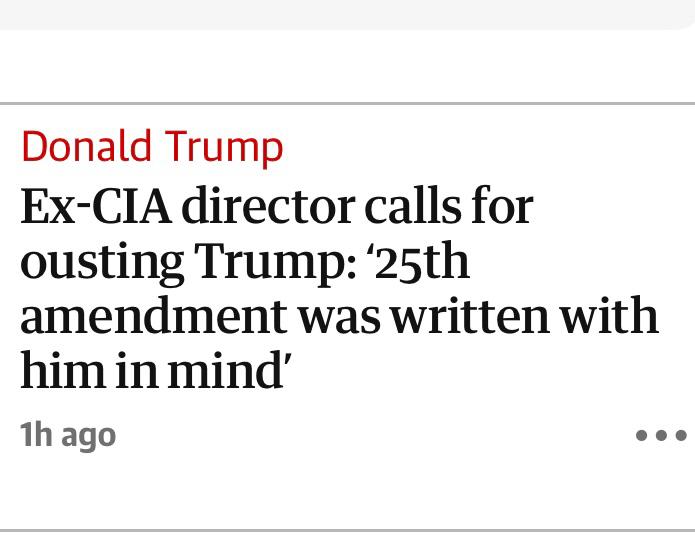Click 'him in mind' on the last headline line
695x556 pixels.
tap(150, 370)
